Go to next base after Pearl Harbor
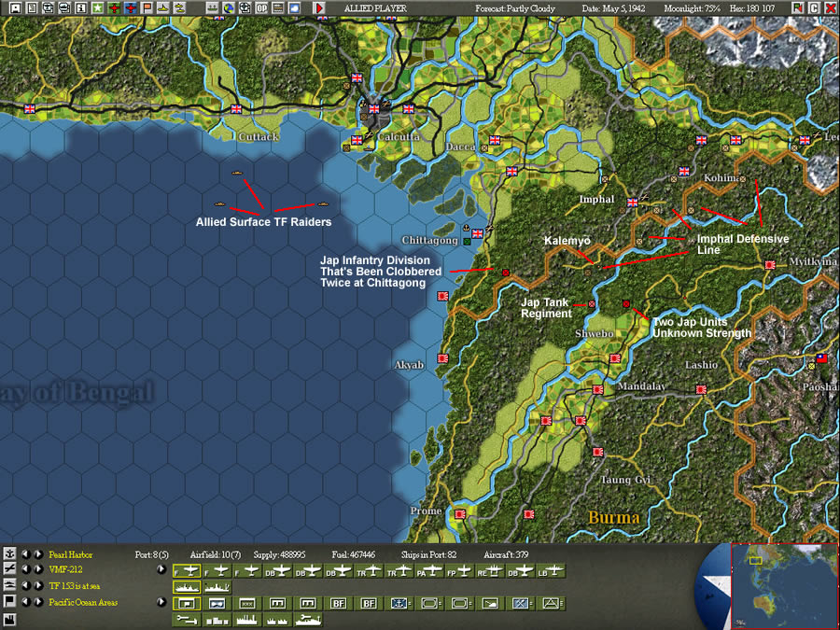 tap(38, 553)
